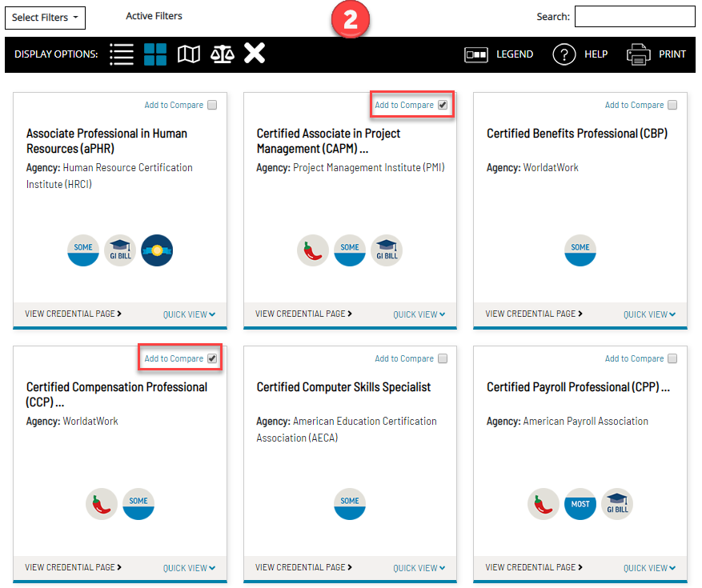The height and width of the screenshot is (588, 702).
Task: Tick Add to Compare for Certified Benefits Professional
Action: (x=672, y=105)
